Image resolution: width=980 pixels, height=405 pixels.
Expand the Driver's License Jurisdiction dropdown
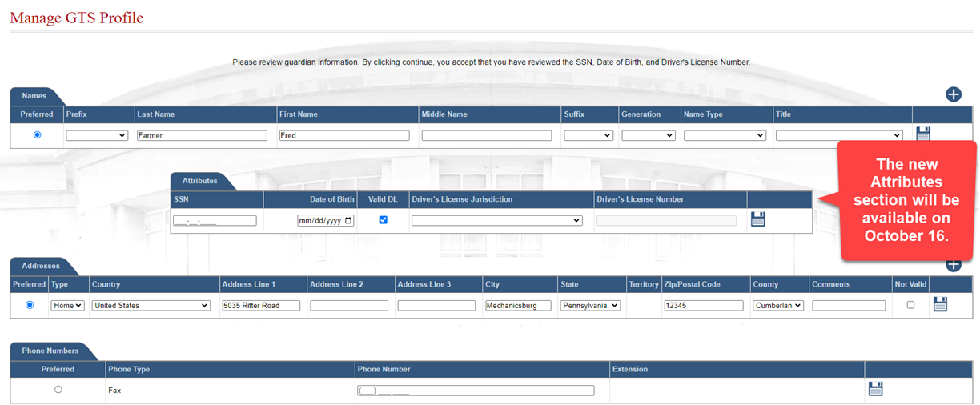496,221
